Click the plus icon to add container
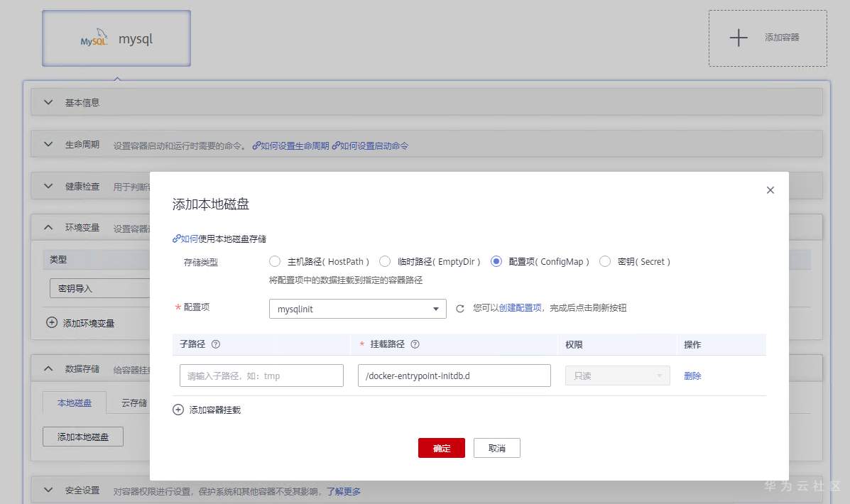The height and width of the screenshot is (504, 850). [x=739, y=38]
